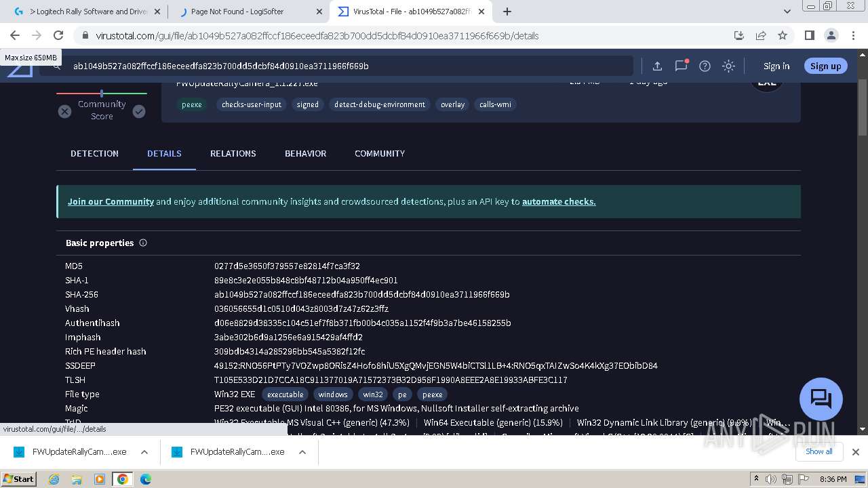Open Microsoft Edge from the taskbar
The width and height of the screenshot is (868, 488).
tap(146, 479)
